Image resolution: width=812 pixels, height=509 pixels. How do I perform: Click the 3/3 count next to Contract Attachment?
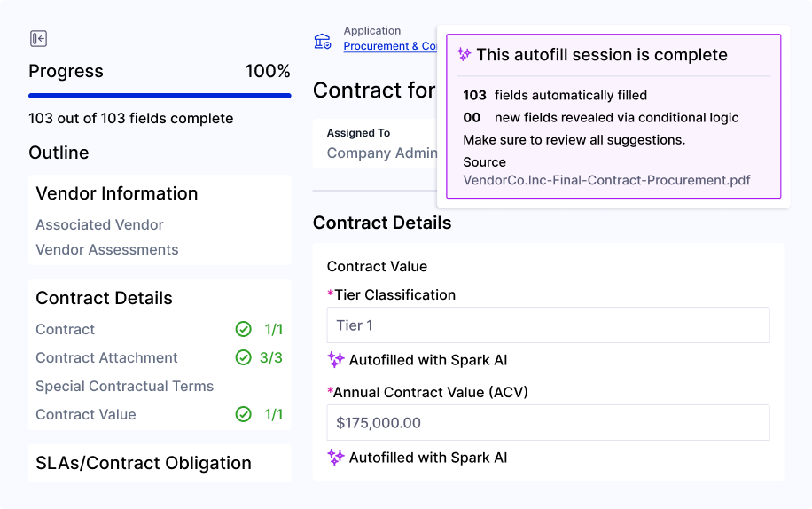(x=271, y=357)
